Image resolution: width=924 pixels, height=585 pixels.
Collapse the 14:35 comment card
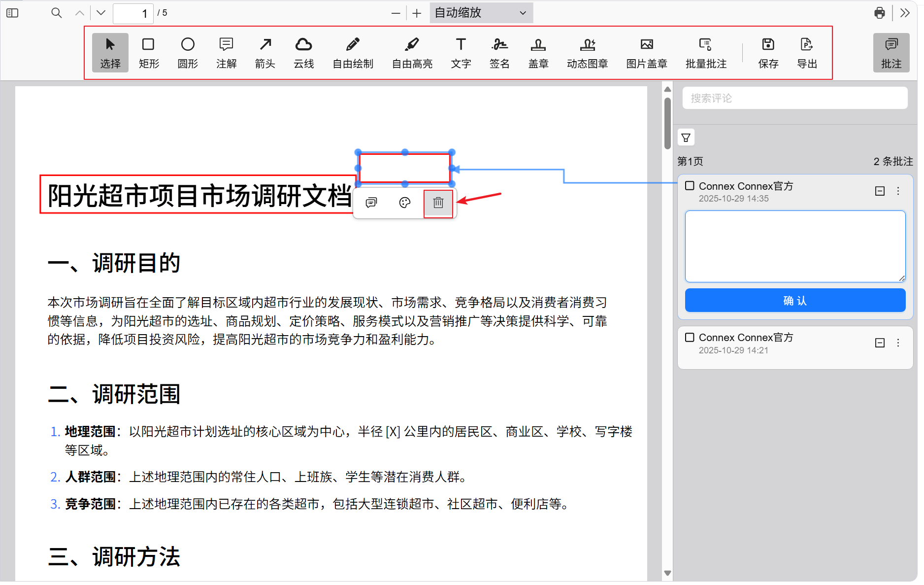click(x=880, y=191)
